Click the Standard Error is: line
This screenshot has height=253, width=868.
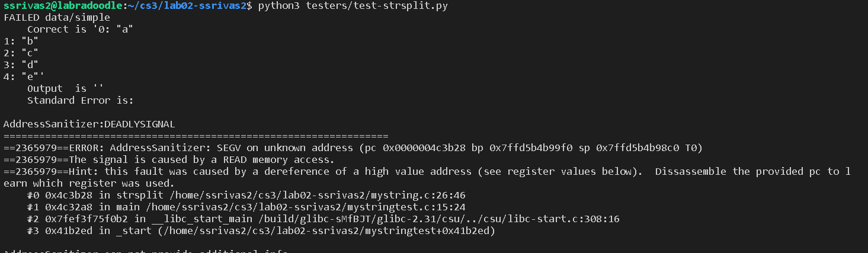point(80,100)
